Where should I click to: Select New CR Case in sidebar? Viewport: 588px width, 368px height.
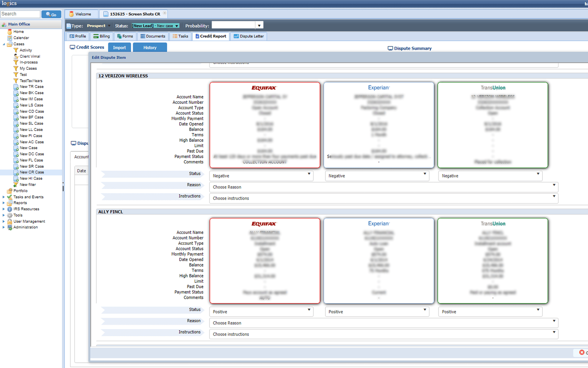pos(32,172)
